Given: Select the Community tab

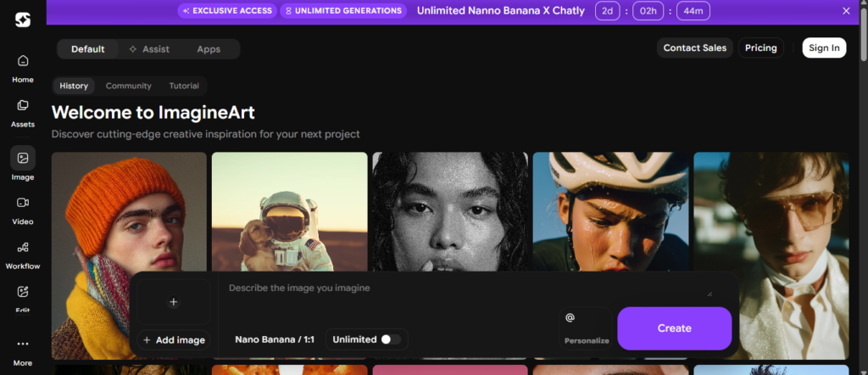Looking at the screenshot, I should point(129,86).
